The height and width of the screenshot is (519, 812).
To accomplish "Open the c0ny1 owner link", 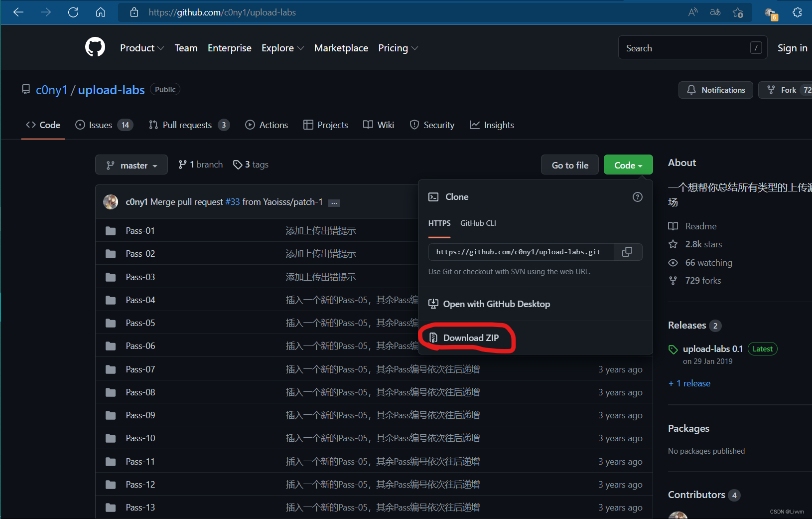I will [x=51, y=90].
